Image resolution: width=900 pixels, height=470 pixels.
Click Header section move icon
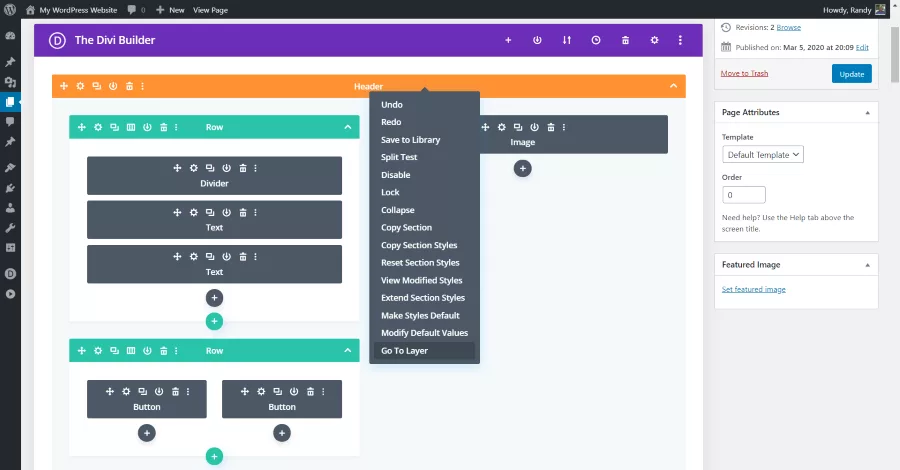(x=64, y=86)
